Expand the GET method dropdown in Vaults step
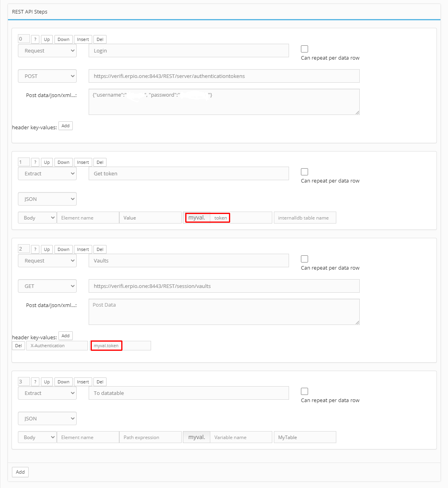 click(47, 286)
